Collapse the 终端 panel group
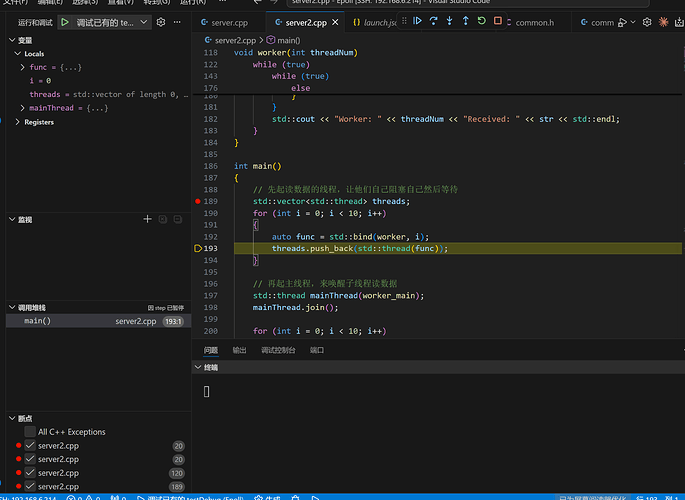The width and height of the screenshot is (685, 500). [x=198, y=367]
